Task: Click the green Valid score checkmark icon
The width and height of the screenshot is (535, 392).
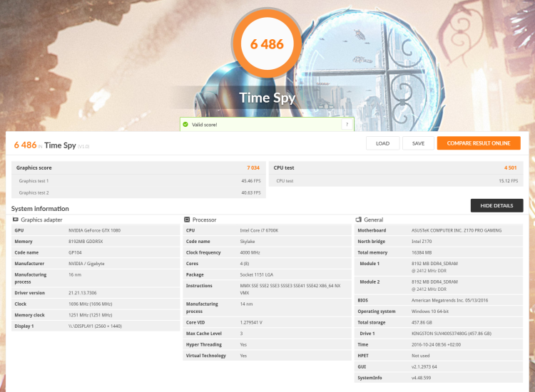Action: 185,125
